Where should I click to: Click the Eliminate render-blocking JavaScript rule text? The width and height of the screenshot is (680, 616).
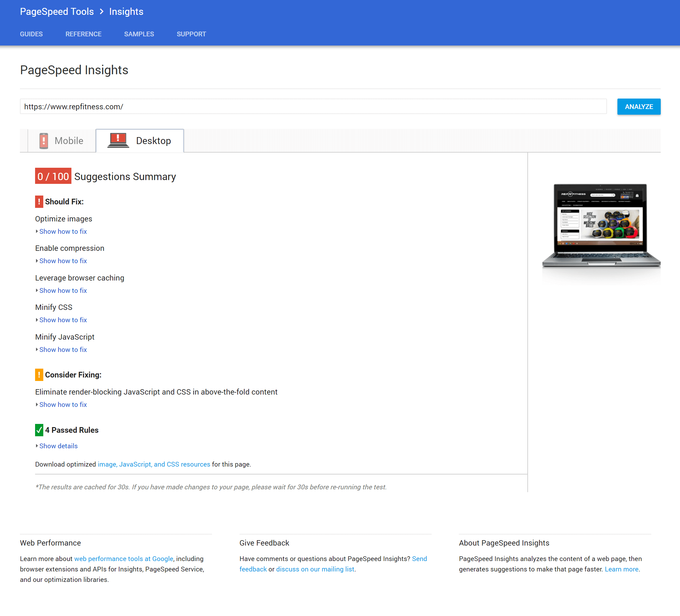(156, 392)
